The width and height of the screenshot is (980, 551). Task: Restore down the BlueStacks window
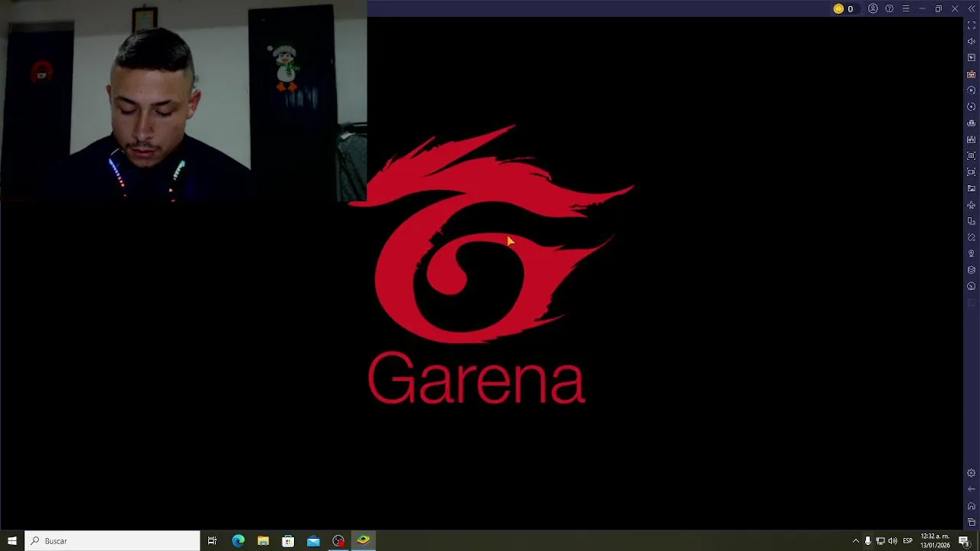click(x=939, y=9)
